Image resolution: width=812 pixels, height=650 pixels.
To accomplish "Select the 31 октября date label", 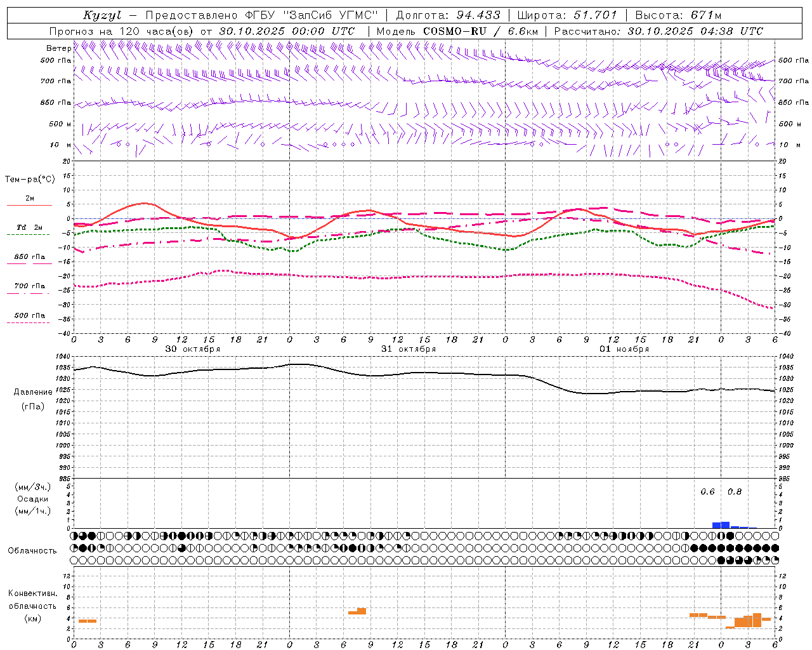I will tap(409, 349).
